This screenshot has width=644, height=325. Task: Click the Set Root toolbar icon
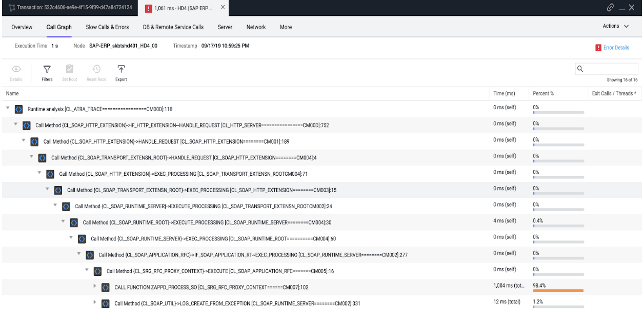click(70, 69)
